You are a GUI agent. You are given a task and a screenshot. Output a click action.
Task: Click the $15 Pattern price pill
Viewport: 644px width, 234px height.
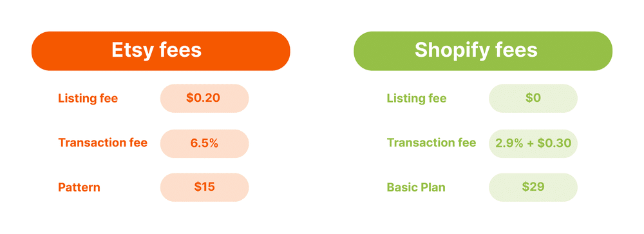205,187
